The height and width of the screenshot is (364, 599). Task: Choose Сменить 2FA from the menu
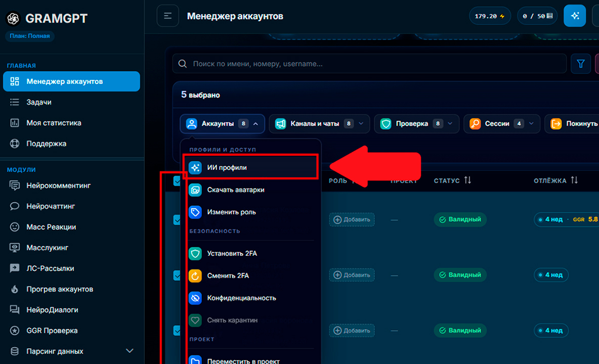(x=250, y=276)
